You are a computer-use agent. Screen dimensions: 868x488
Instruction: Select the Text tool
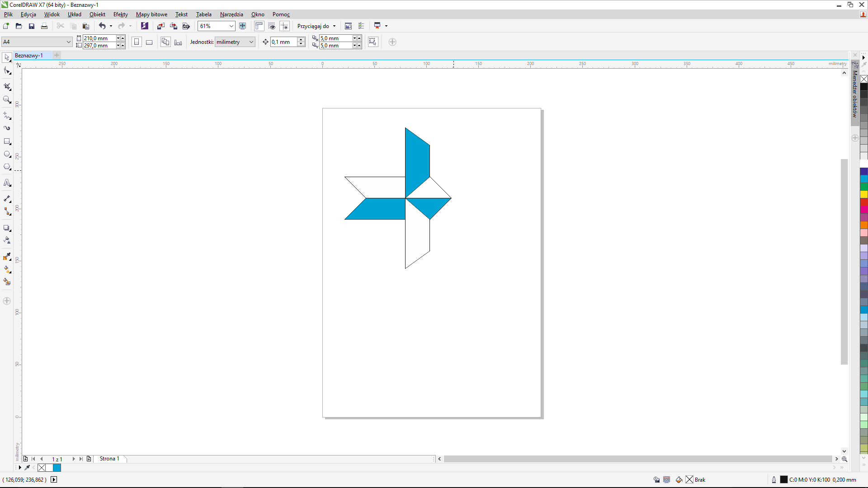click(x=7, y=183)
